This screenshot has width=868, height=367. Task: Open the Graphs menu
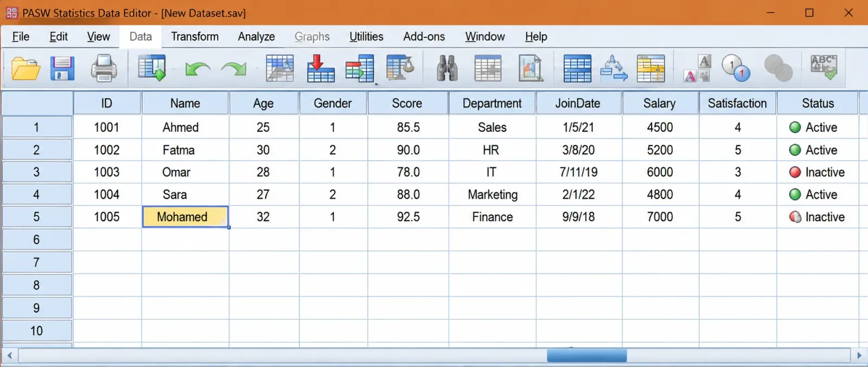(312, 36)
